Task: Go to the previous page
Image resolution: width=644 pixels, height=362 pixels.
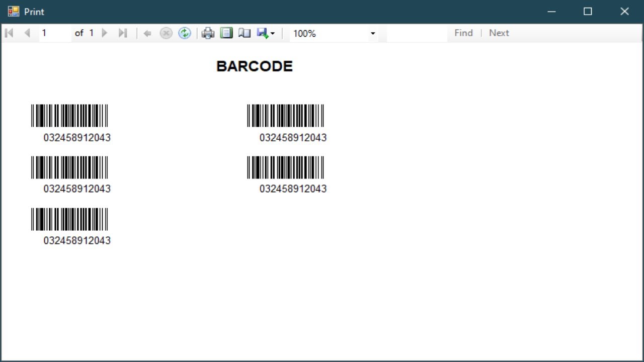Action: tap(27, 33)
